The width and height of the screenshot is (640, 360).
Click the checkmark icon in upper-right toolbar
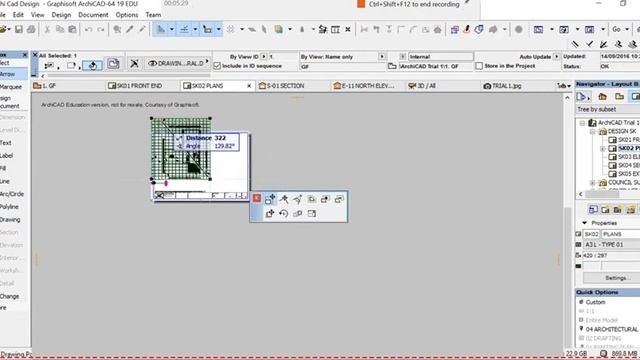(x=590, y=44)
